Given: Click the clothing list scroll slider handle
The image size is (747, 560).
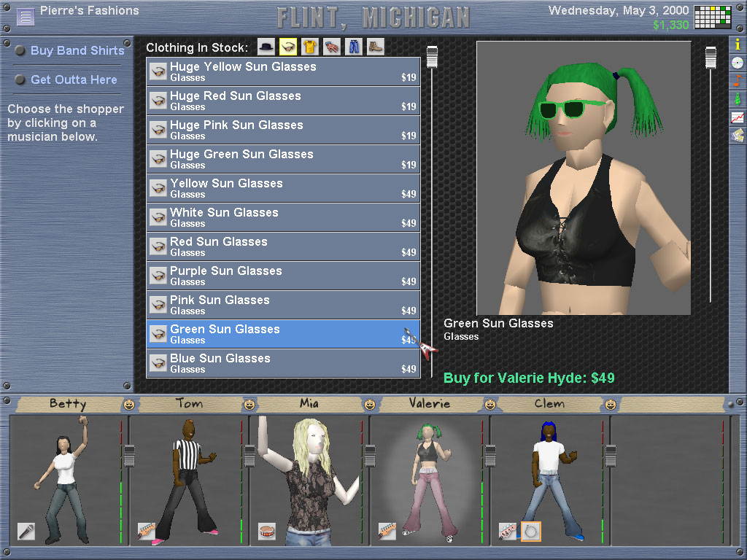Looking at the screenshot, I should click(432, 57).
